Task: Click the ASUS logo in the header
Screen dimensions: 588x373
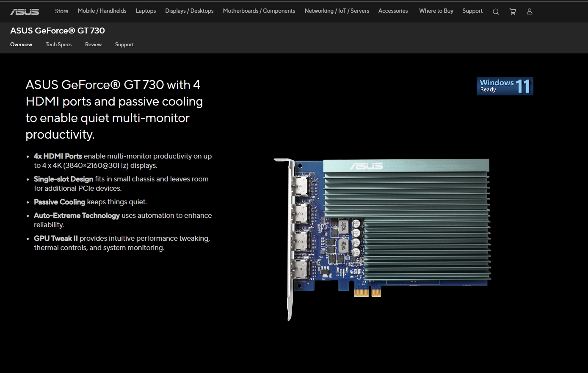Action: pyautogui.click(x=25, y=11)
